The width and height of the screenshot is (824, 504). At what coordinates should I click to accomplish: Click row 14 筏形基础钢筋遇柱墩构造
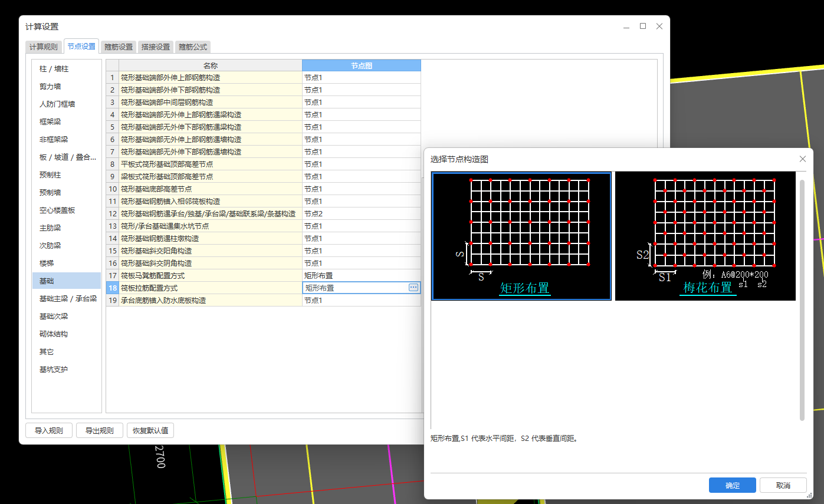pyautogui.click(x=211, y=239)
